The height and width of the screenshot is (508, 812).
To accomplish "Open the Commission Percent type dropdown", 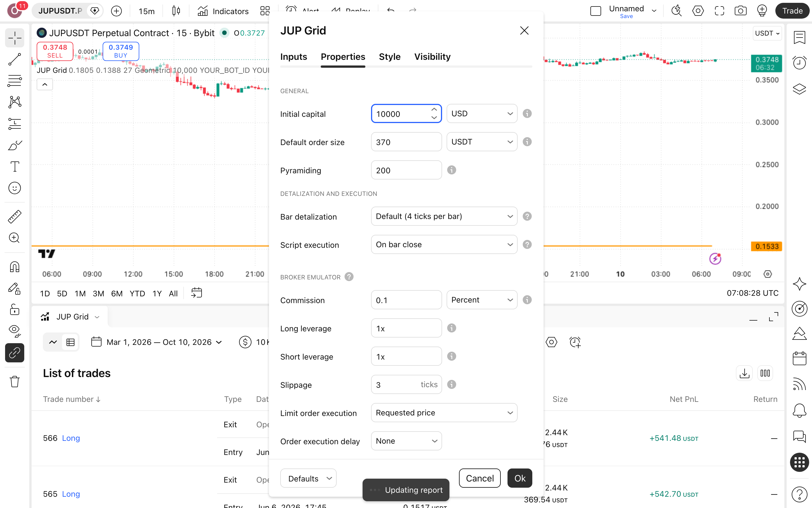I will point(482,300).
